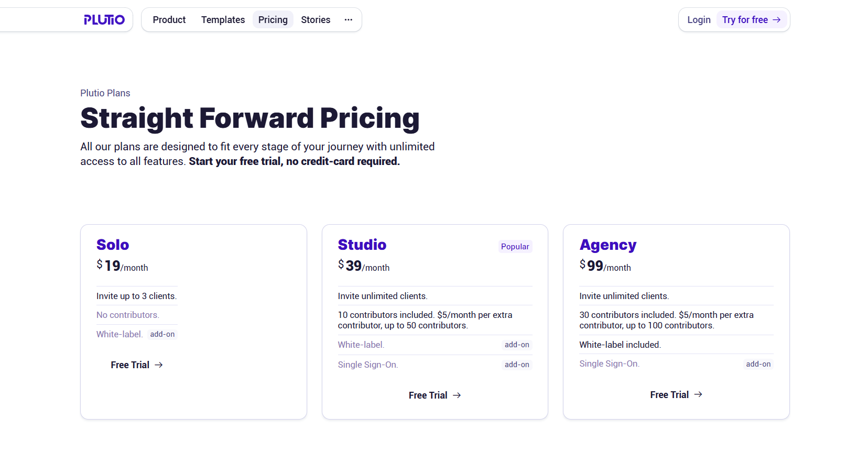Click the White-label add-on badge on Studio
Viewport: 868px width, 452px height.
[x=517, y=345]
